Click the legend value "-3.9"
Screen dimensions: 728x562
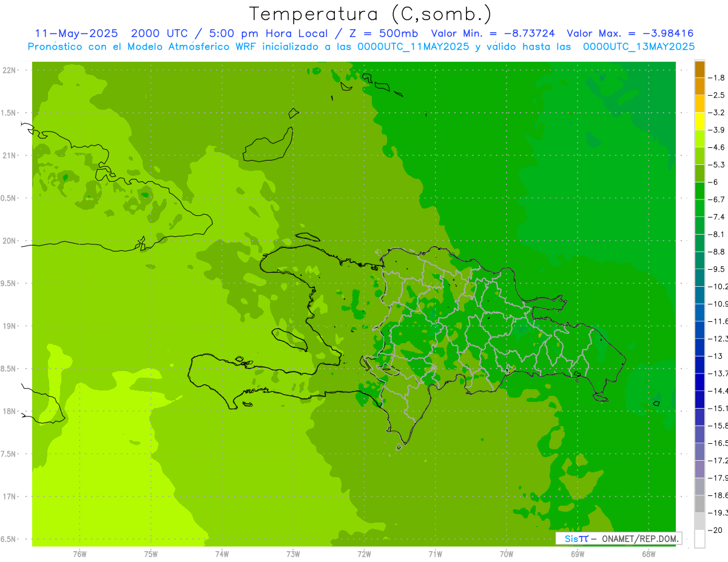click(x=717, y=130)
